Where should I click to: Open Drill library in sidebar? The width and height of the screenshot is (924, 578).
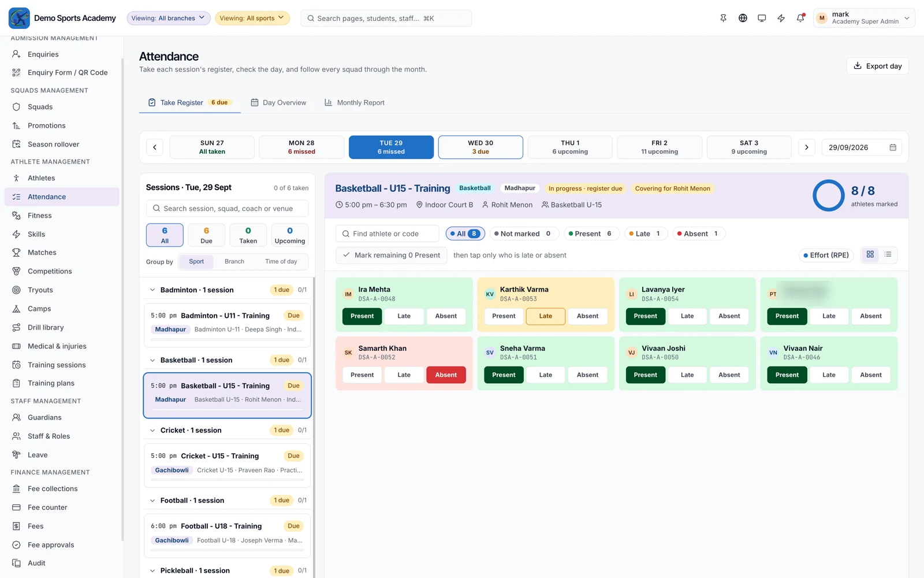62,327
